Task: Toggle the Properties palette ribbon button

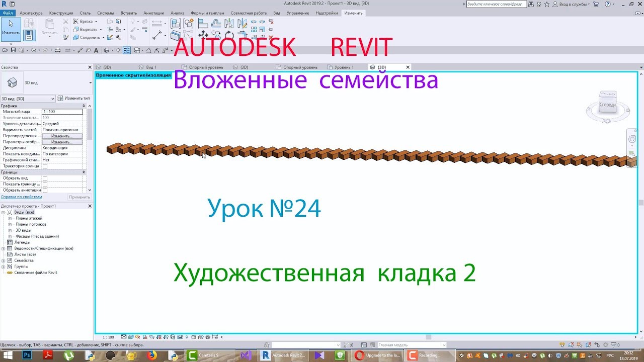Action: coord(29,35)
